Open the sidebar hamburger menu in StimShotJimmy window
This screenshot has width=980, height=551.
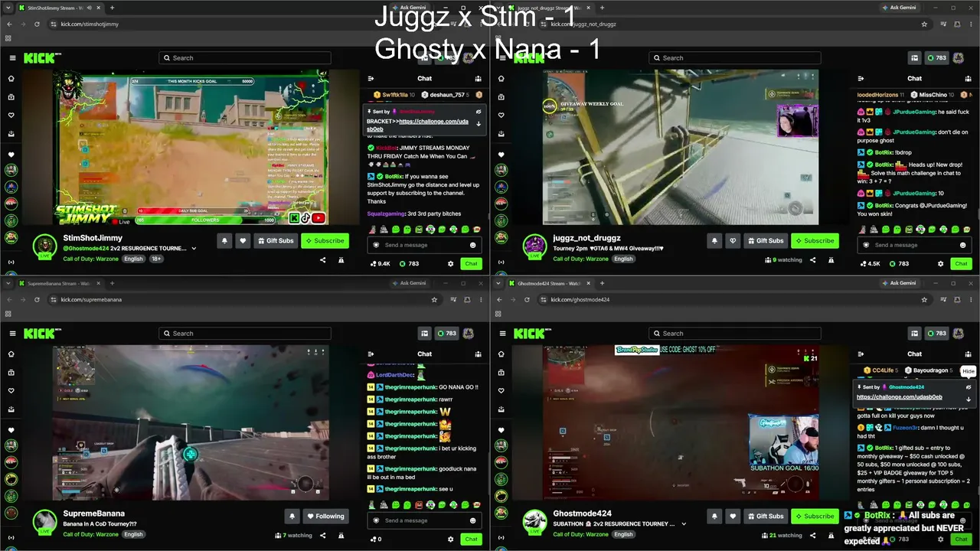click(12, 58)
